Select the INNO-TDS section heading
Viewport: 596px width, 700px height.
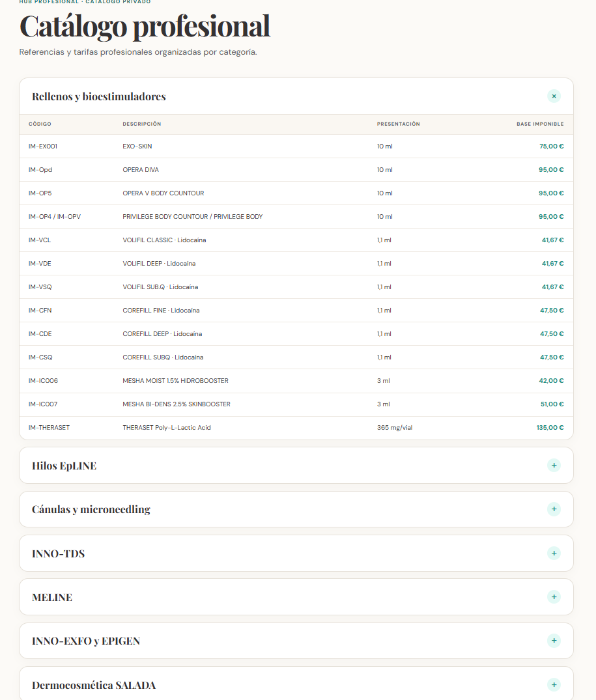(59, 553)
